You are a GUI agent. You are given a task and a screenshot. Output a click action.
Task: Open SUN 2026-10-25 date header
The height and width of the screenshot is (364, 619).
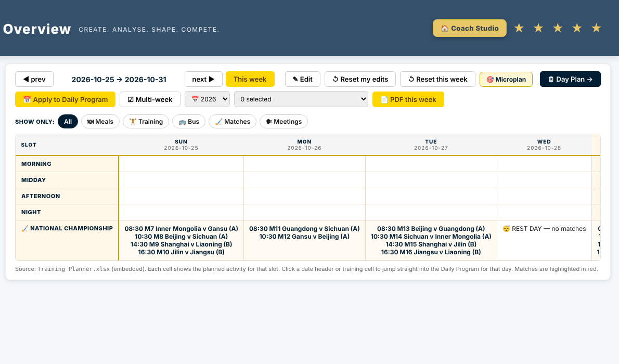[x=181, y=145]
